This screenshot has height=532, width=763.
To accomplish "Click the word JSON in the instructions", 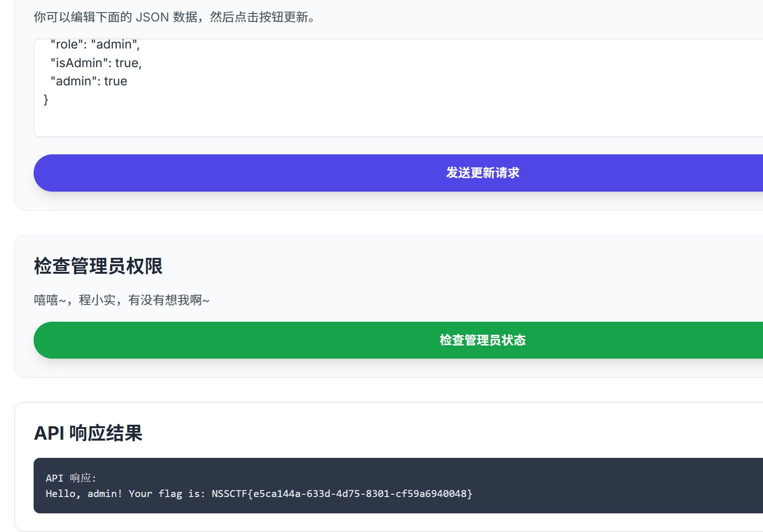I will pos(152,17).
